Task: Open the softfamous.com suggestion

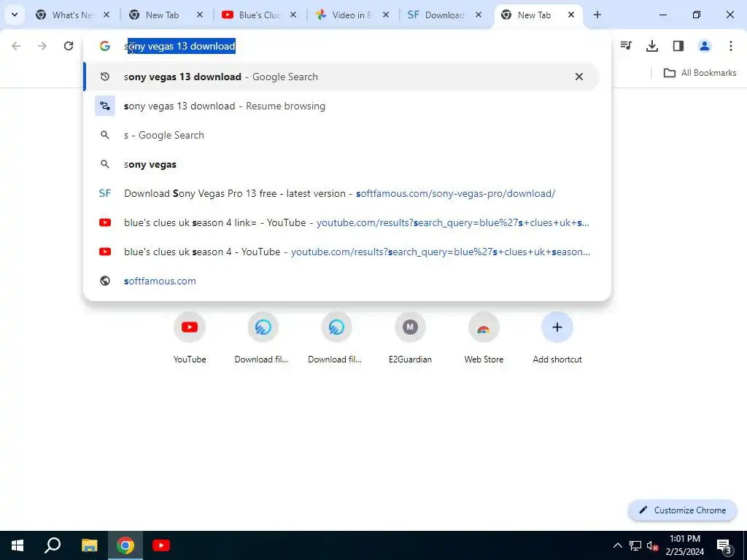Action: click(341, 281)
